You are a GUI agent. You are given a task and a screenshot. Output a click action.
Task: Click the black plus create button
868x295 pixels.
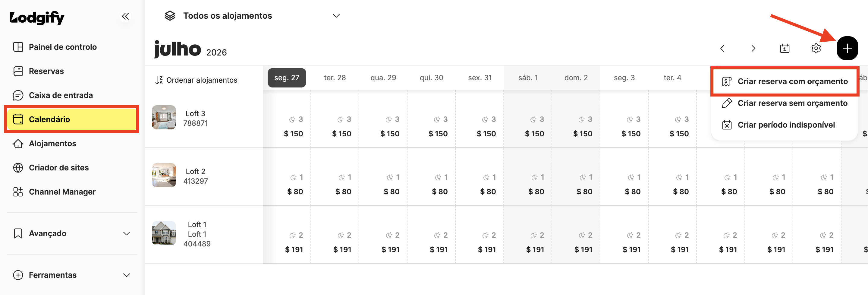click(847, 48)
